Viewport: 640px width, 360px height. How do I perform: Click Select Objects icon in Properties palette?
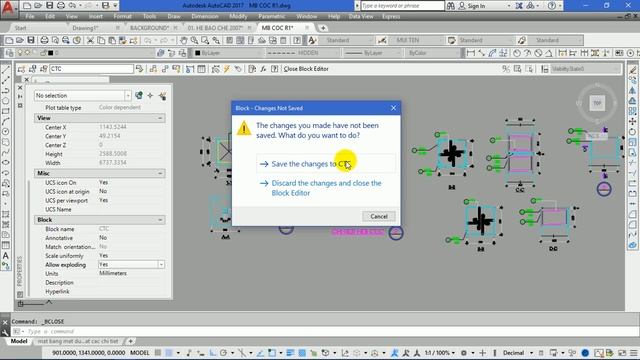tap(150, 96)
